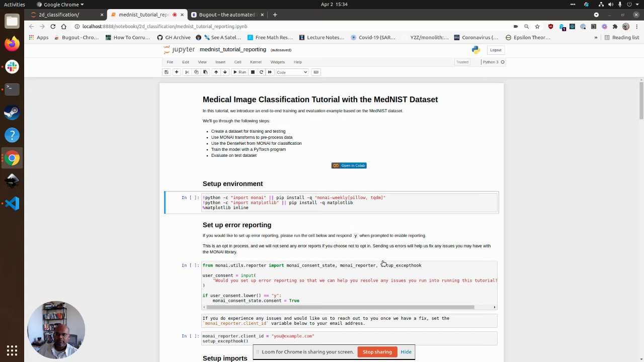The height and width of the screenshot is (362, 644).
Task: Interrupt the kernel with stop icon
Action: 253,72
